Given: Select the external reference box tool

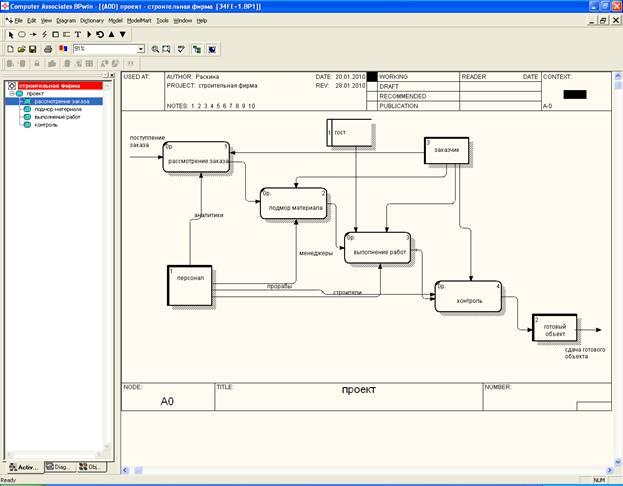Looking at the screenshot, I should pos(56,34).
